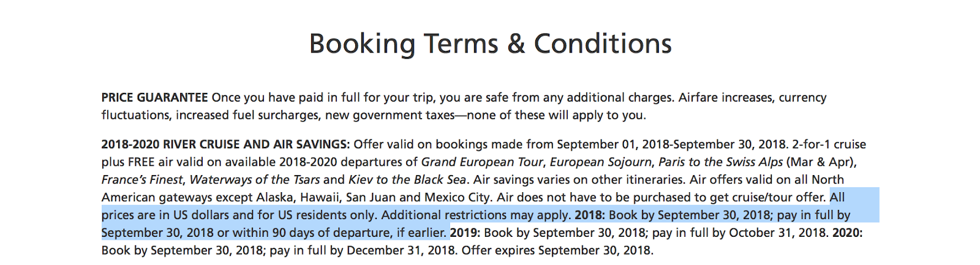Click the highlighted phrase Additional restrictions may apply

(476, 215)
